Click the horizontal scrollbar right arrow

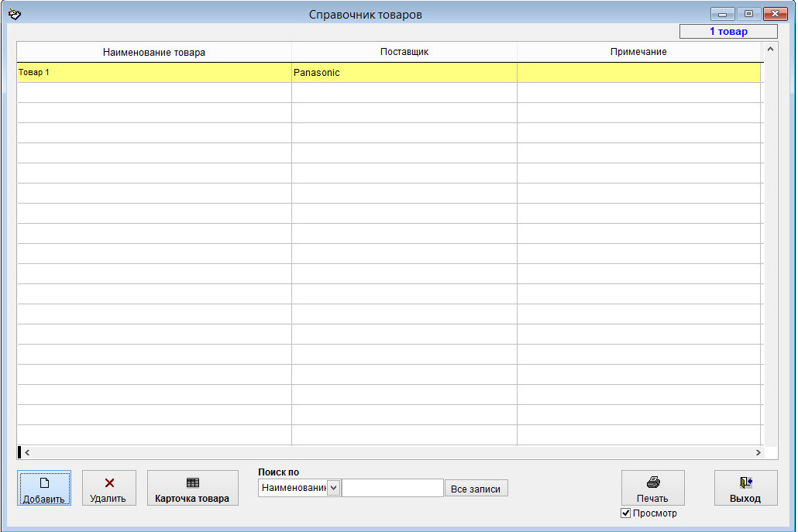pos(758,452)
